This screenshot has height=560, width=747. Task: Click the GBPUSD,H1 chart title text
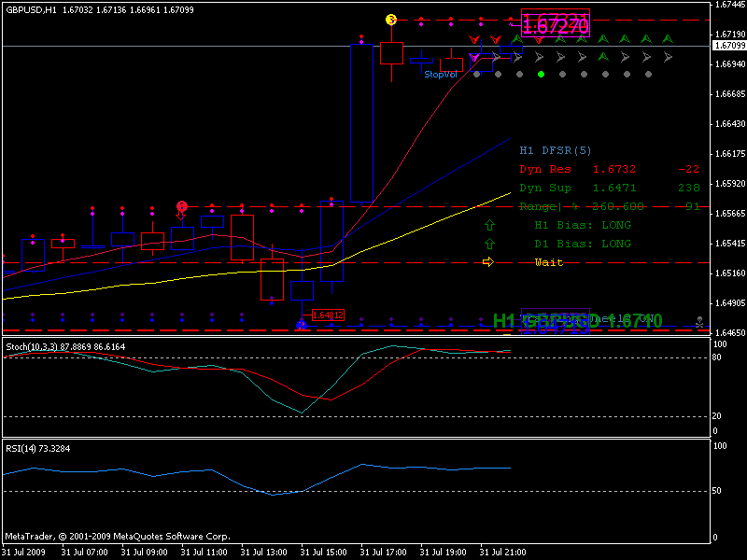pyautogui.click(x=28, y=10)
